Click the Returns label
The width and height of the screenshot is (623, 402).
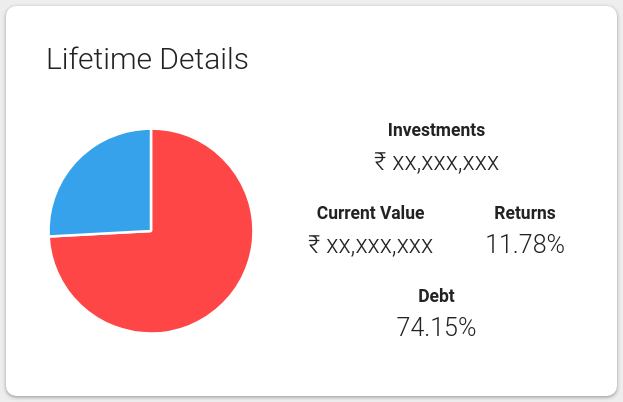coord(525,213)
